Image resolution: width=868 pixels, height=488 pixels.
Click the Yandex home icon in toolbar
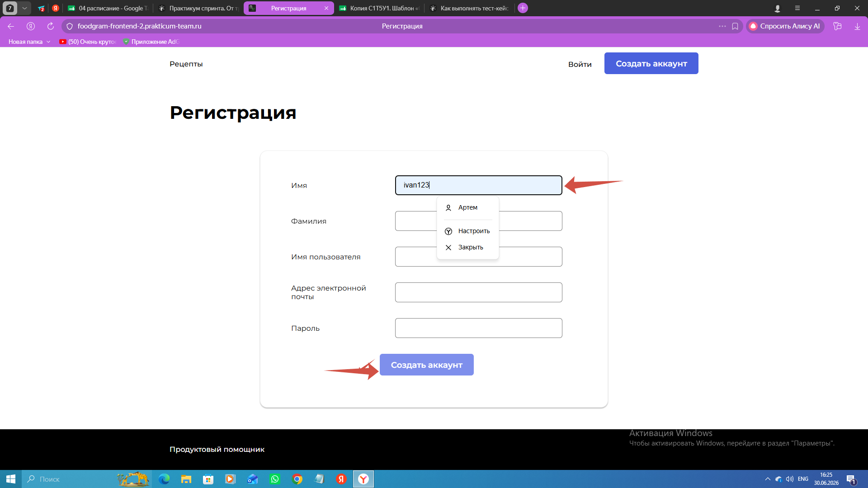(31, 26)
